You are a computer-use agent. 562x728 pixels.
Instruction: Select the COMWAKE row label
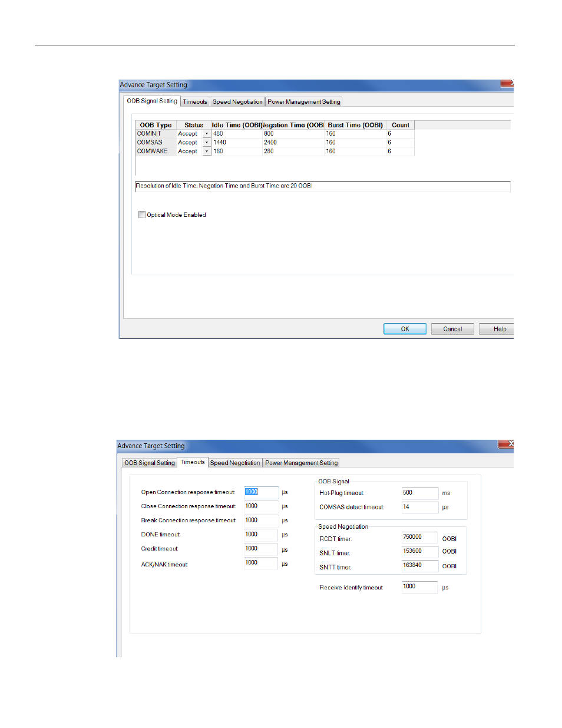tap(156, 151)
